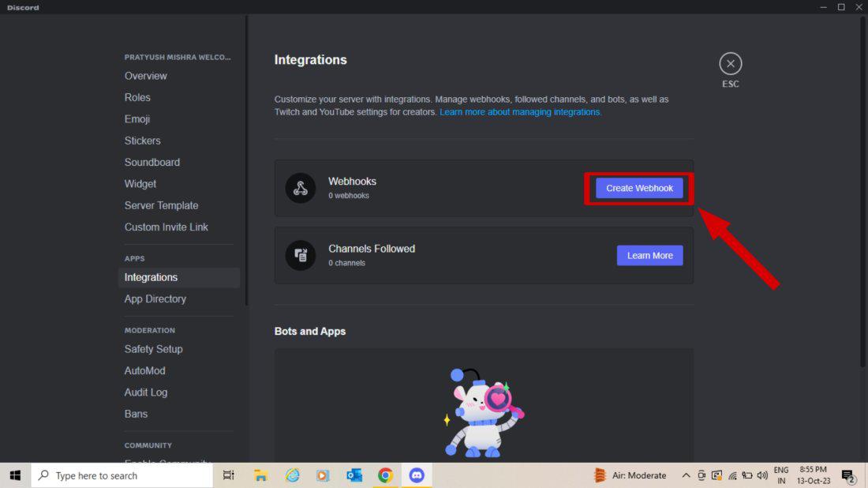
Task: Open the Air: Moderate weather widget
Action: tap(630, 475)
